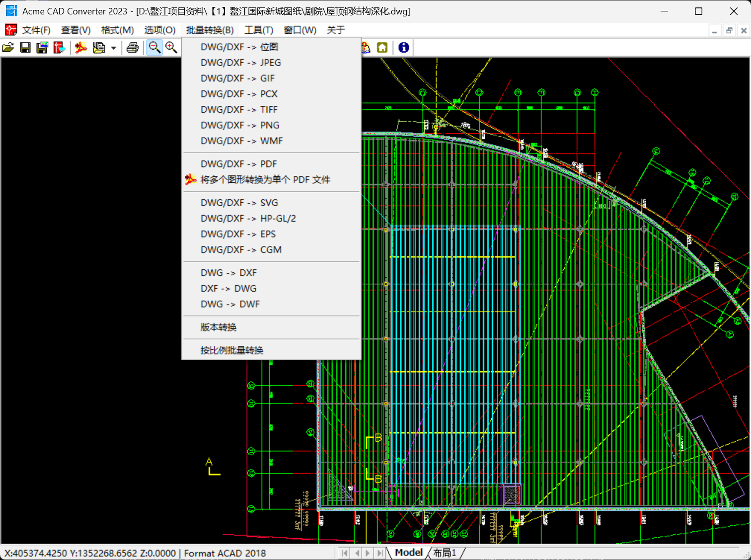Choose DWG -> DWF menu entry
This screenshot has height=560, width=751.
tap(271, 304)
